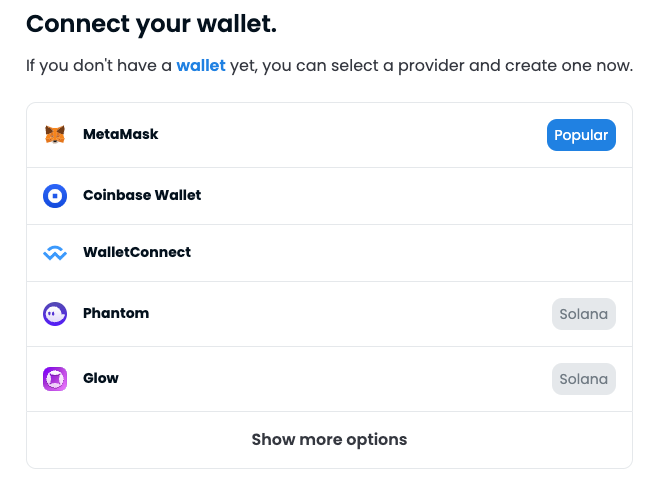The image size is (658, 495).
Task: Select the MetaMask wallet name
Action: (120, 134)
